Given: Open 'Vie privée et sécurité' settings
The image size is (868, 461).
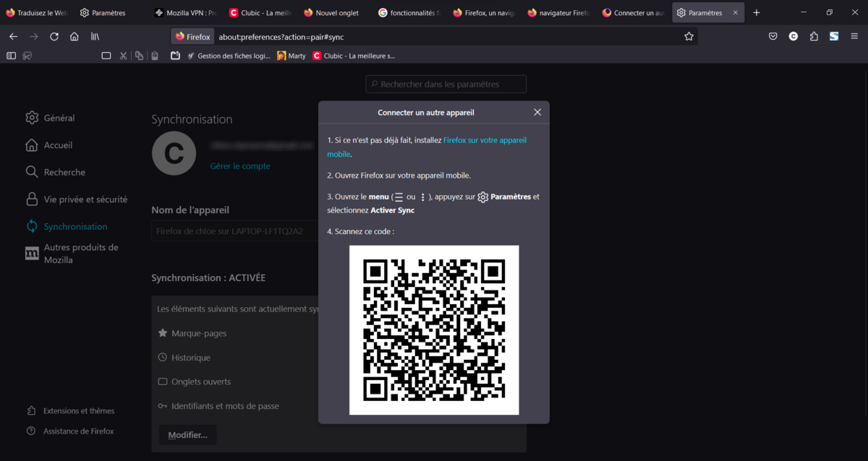Looking at the screenshot, I should [x=76, y=199].
